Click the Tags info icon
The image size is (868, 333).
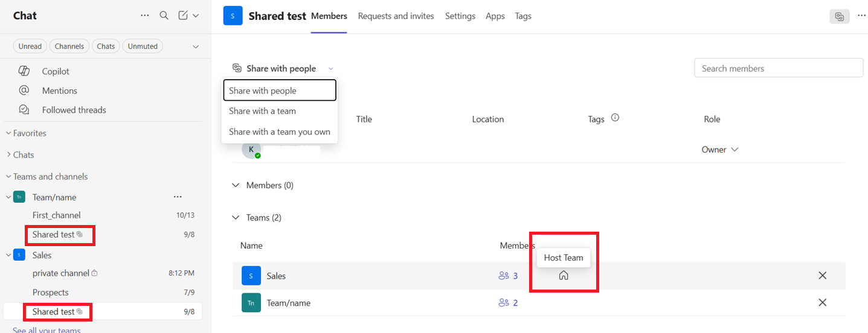(x=615, y=118)
